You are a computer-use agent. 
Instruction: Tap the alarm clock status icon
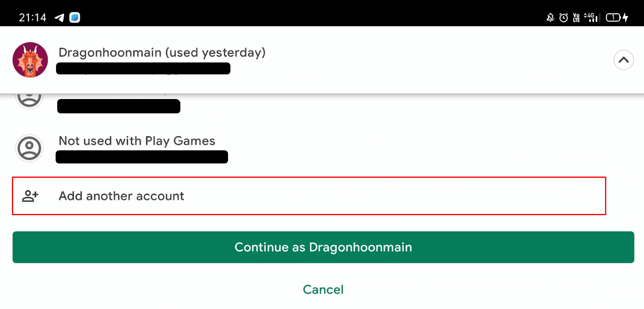tap(563, 17)
